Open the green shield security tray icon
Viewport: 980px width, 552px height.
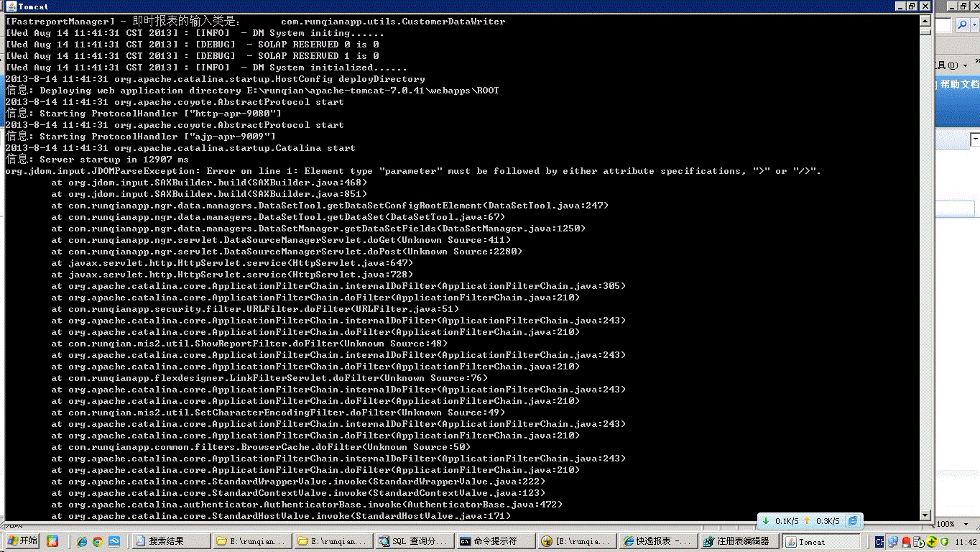944,541
